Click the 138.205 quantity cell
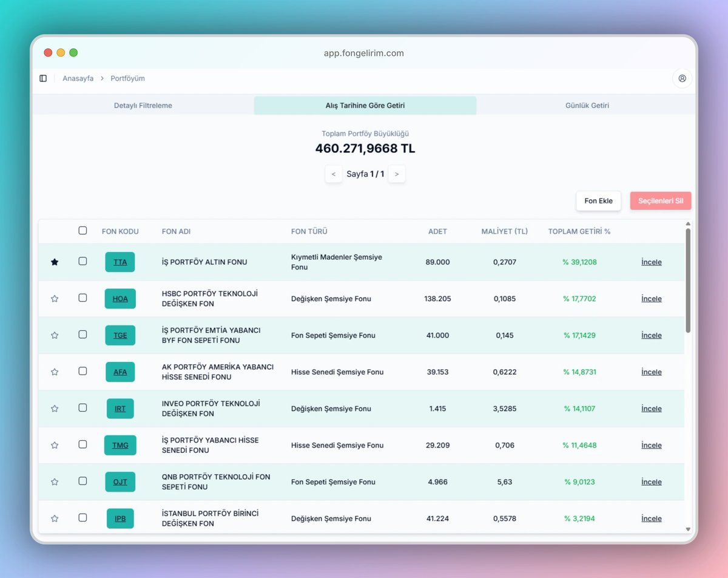This screenshot has height=578, width=728. pyautogui.click(x=437, y=299)
